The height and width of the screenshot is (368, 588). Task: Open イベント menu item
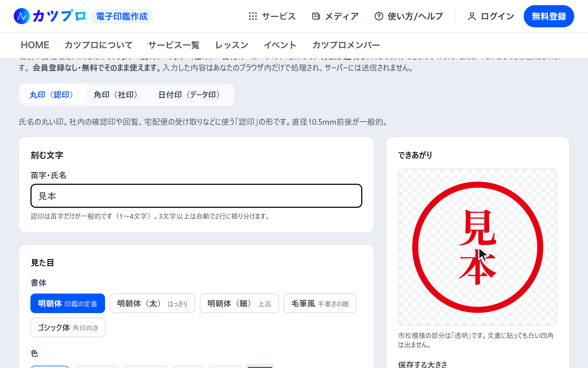tap(280, 45)
